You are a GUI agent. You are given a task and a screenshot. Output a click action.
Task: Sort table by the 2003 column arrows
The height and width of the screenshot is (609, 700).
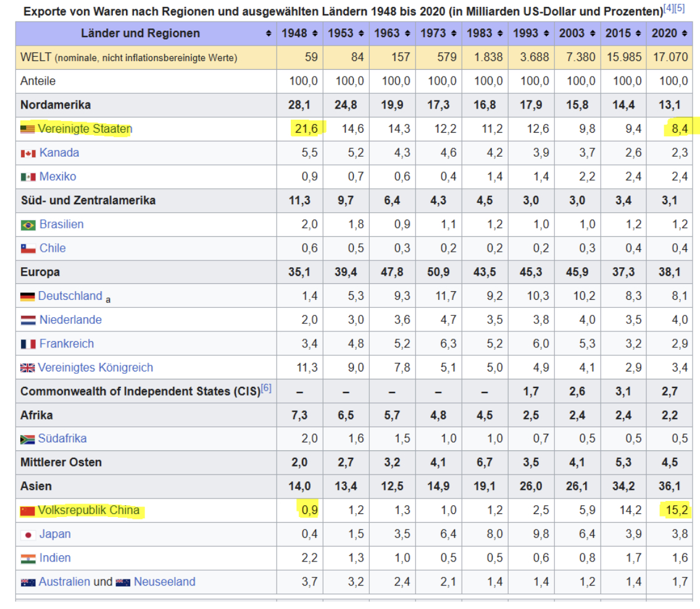(x=593, y=33)
